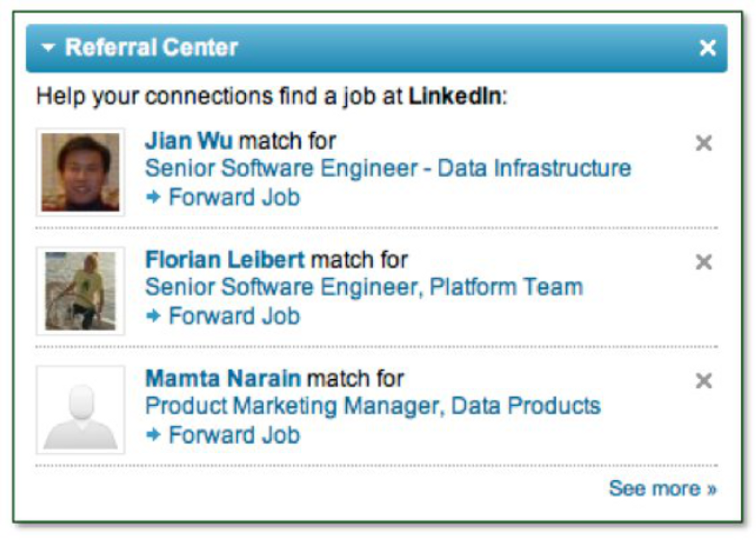View Senior Software Engineer, Platform Team job

[364, 287]
